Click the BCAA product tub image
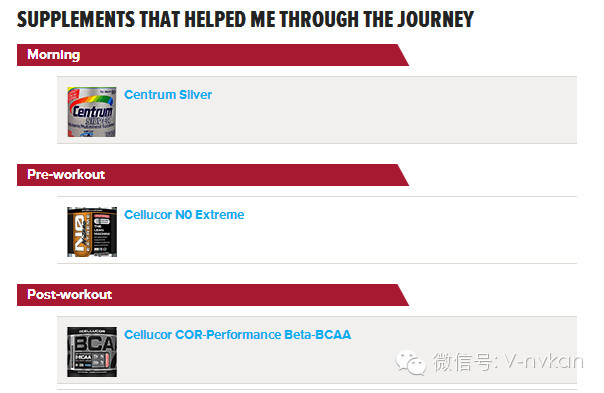The height and width of the screenshot is (393, 604). 92,352
